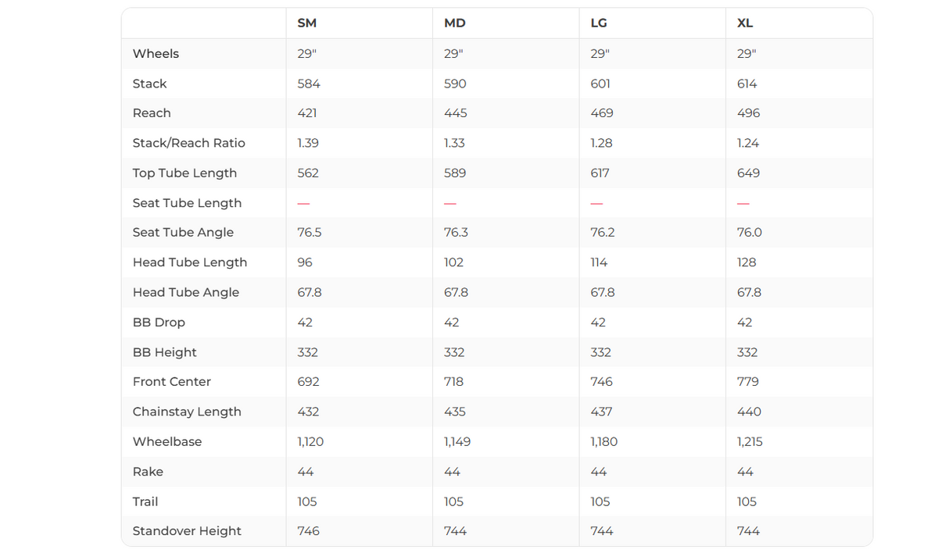Select the Chainstay Length row label
This screenshot has height=560, width=949.
(187, 412)
